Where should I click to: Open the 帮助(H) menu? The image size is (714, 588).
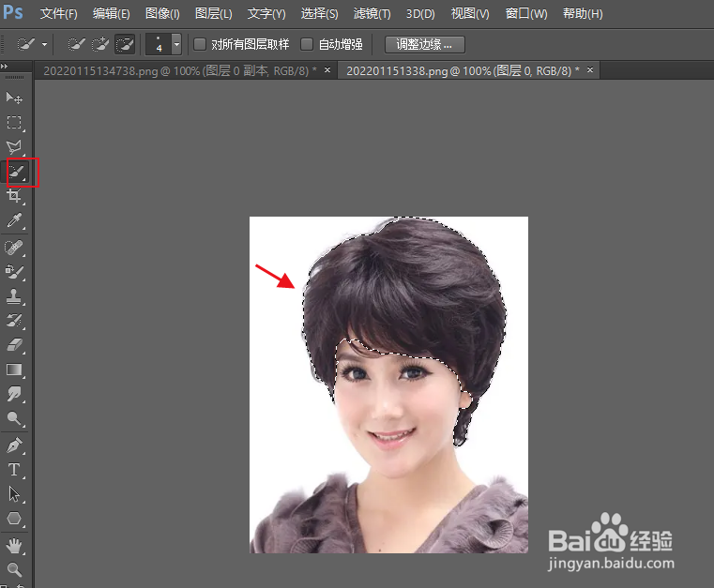tap(583, 14)
